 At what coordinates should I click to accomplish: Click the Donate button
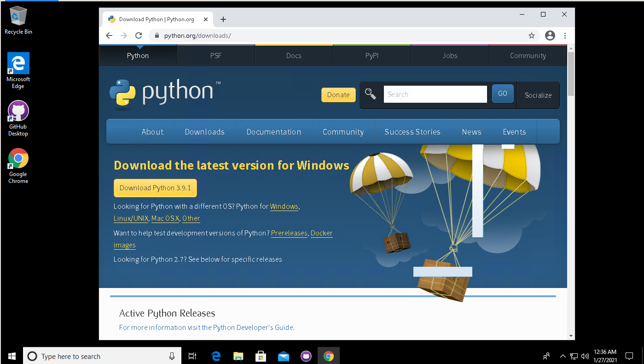pos(338,94)
